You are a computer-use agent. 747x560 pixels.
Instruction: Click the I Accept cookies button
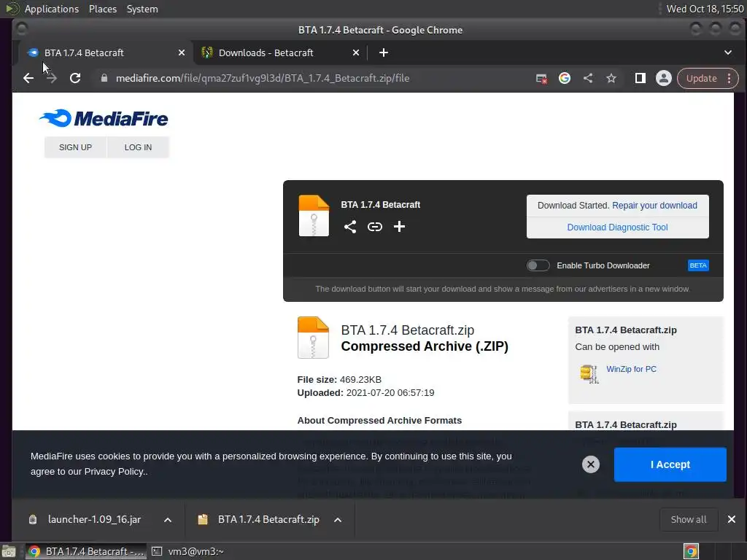[670, 464]
